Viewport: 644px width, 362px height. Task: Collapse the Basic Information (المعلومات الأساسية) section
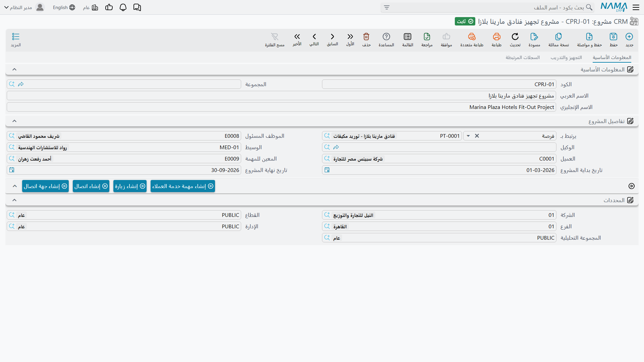point(14,69)
